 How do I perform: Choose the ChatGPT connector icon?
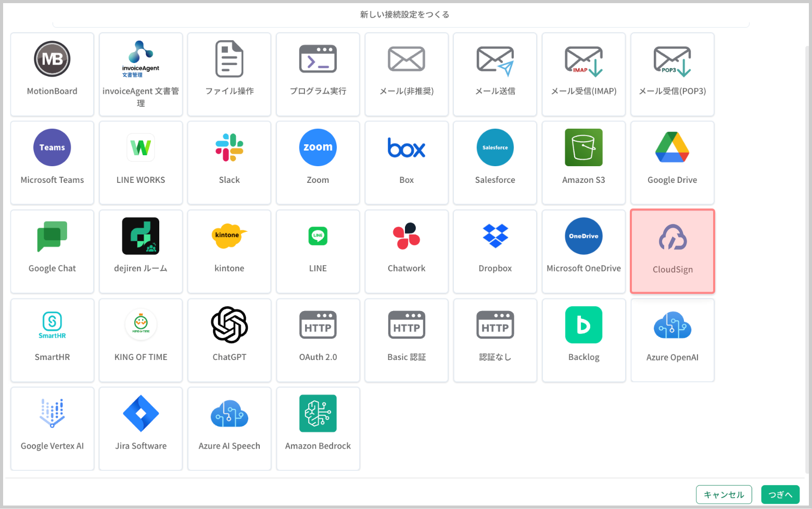pos(230,325)
